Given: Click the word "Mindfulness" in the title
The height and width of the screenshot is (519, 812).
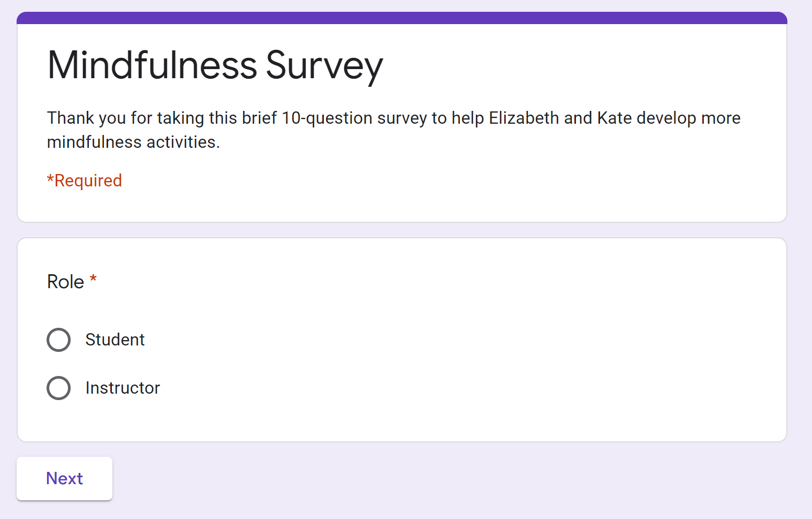Looking at the screenshot, I should 153,65.
